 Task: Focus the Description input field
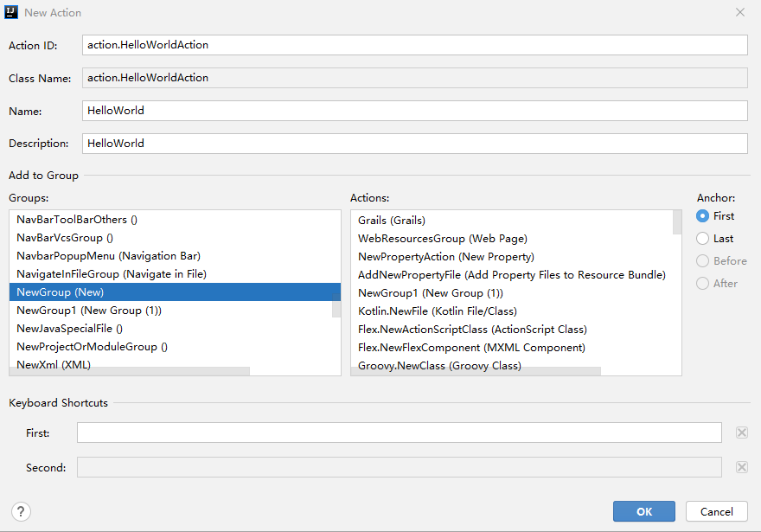point(415,144)
